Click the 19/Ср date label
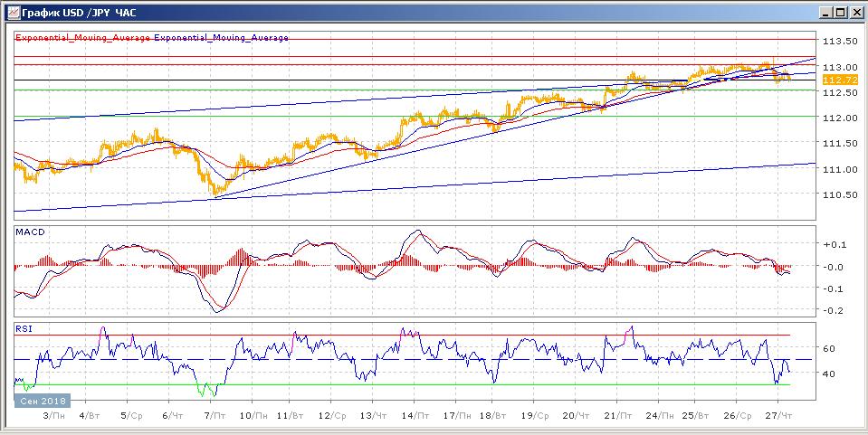The image size is (868, 435). click(x=535, y=414)
